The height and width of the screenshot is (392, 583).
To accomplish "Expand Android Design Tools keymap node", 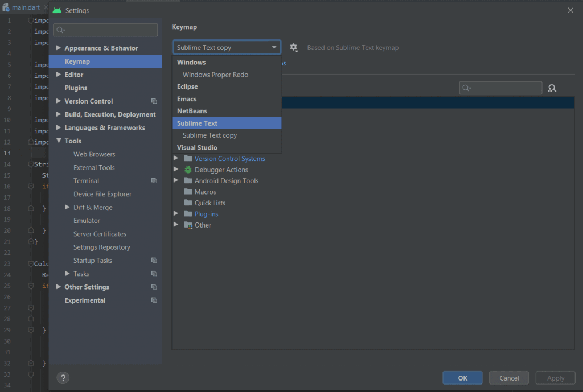I will coord(176,180).
